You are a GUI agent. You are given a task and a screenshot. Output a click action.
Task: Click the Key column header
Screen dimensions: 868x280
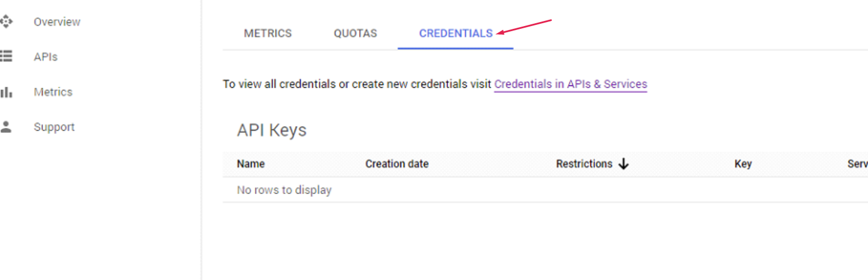pos(743,164)
